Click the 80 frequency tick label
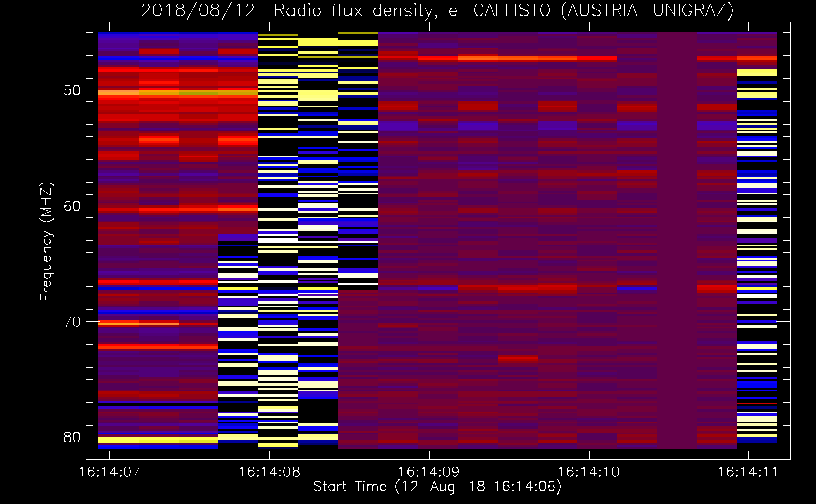This screenshot has height=504, width=816. click(72, 437)
